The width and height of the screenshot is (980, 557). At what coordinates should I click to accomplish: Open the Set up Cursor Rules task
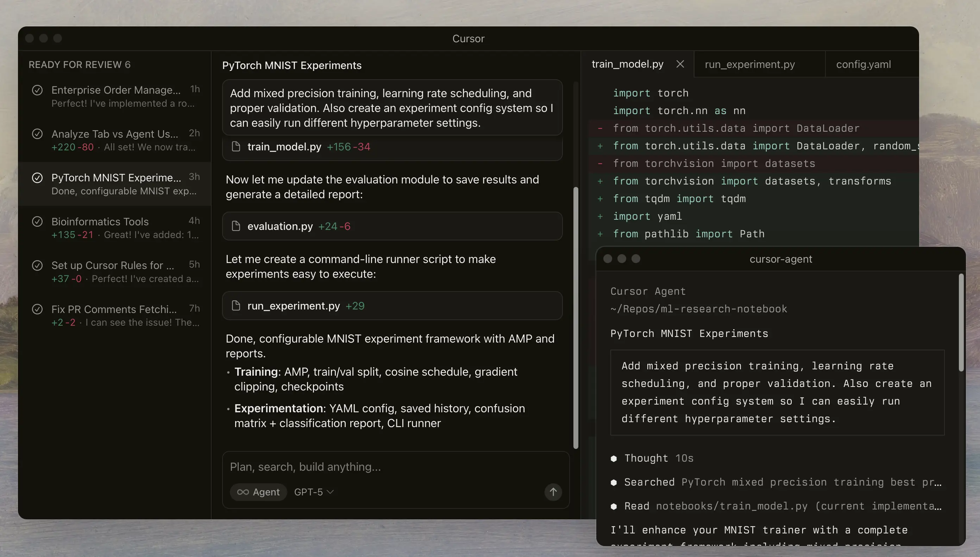pos(115,271)
